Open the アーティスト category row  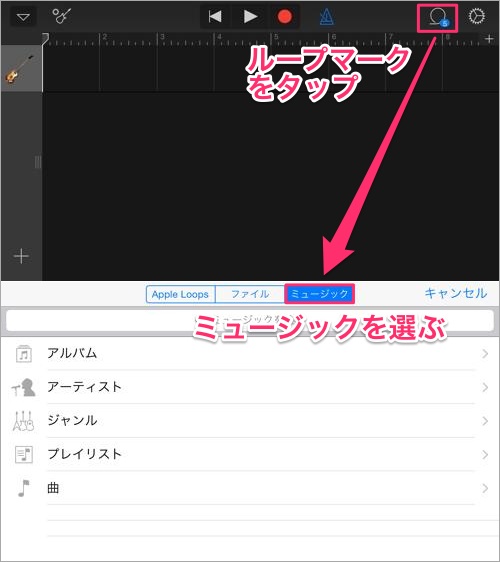pyautogui.click(x=250, y=387)
